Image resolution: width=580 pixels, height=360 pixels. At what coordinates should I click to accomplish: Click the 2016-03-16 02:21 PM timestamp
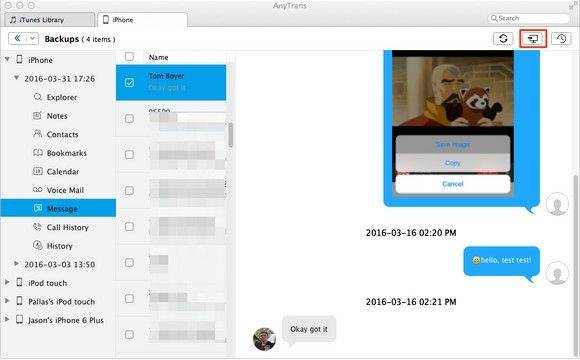(411, 302)
